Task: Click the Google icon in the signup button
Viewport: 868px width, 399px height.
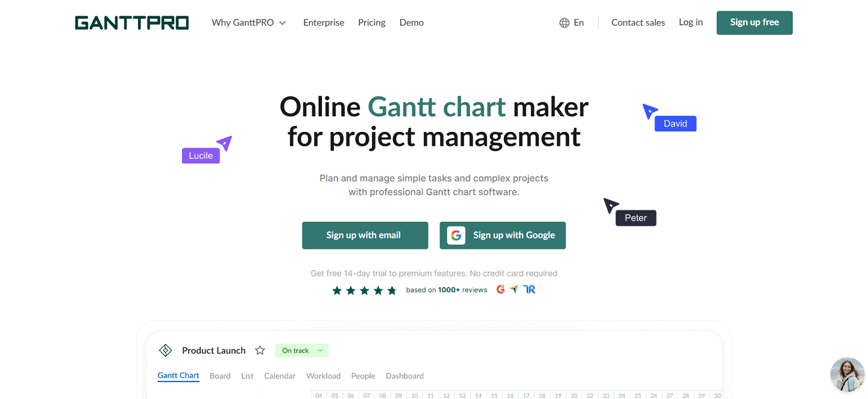Action: click(x=456, y=235)
